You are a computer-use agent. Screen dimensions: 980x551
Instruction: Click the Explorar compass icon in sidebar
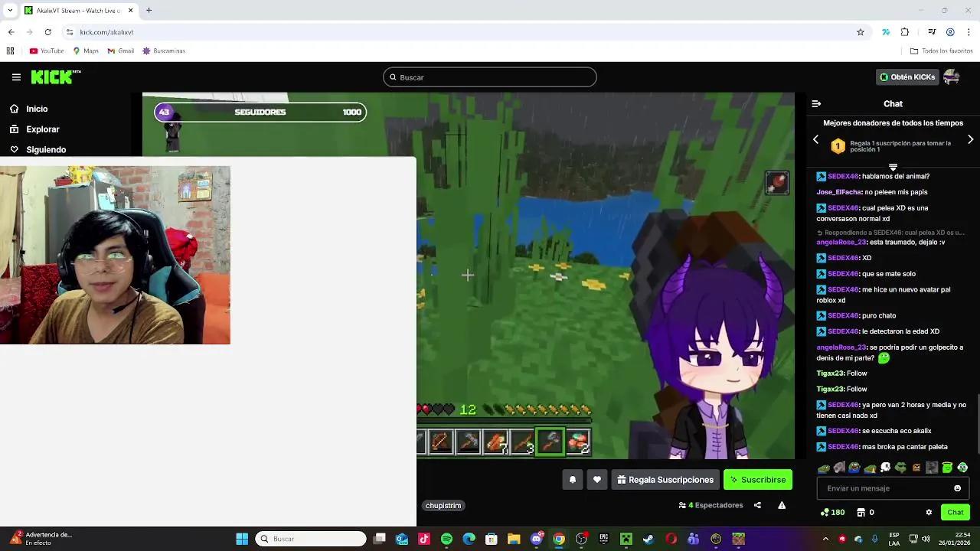14,129
